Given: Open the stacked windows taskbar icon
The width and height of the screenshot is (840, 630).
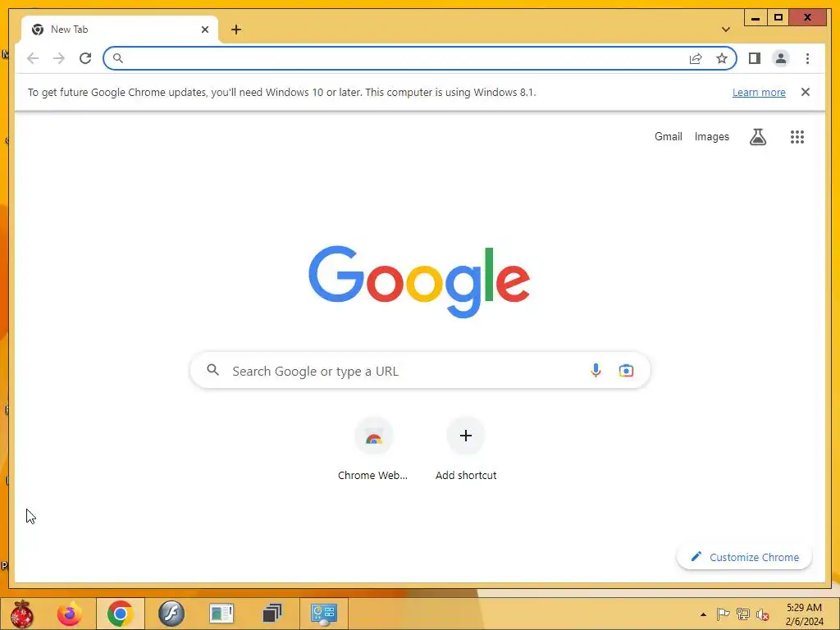Looking at the screenshot, I should point(272,614).
